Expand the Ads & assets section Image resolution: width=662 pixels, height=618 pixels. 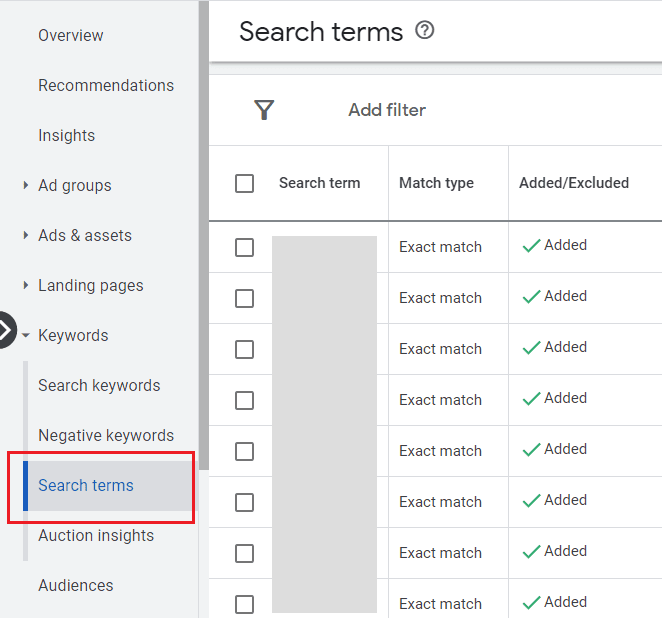pyautogui.click(x=26, y=235)
